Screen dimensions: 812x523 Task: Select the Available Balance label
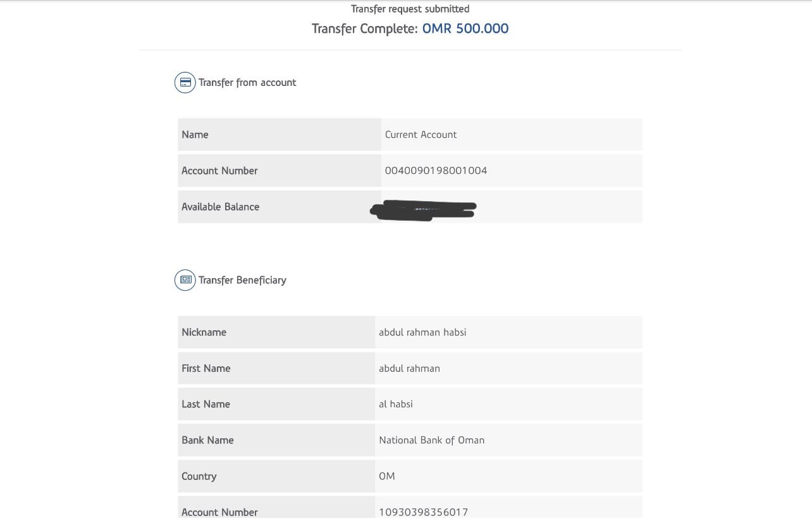tap(220, 207)
